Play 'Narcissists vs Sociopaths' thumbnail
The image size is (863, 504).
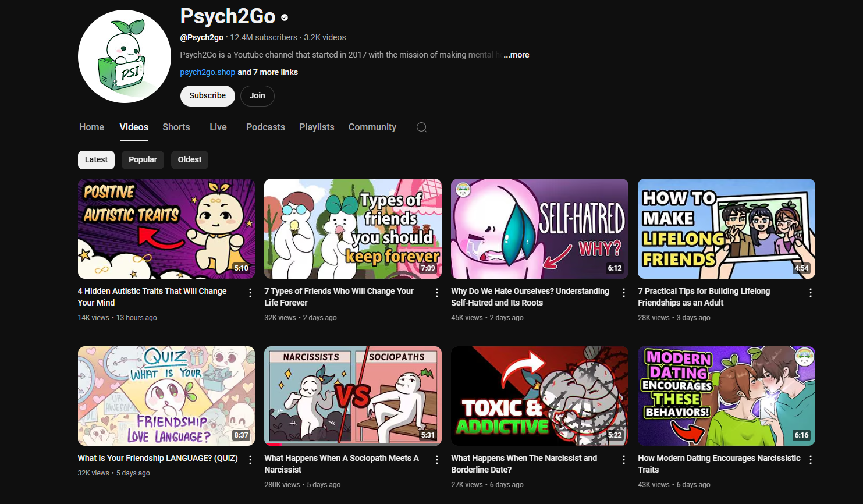[x=353, y=396]
